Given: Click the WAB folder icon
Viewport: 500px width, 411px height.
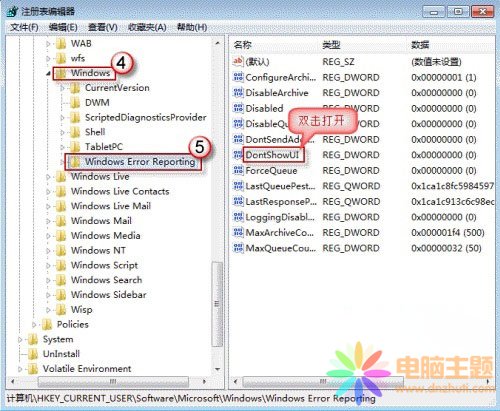Looking at the screenshot, I should tap(61, 43).
